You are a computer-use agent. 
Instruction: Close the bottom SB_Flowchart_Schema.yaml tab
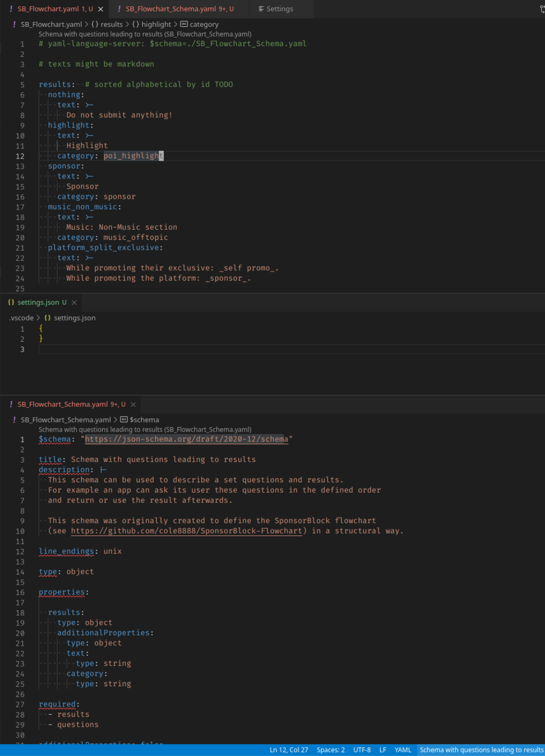coord(133,404)
